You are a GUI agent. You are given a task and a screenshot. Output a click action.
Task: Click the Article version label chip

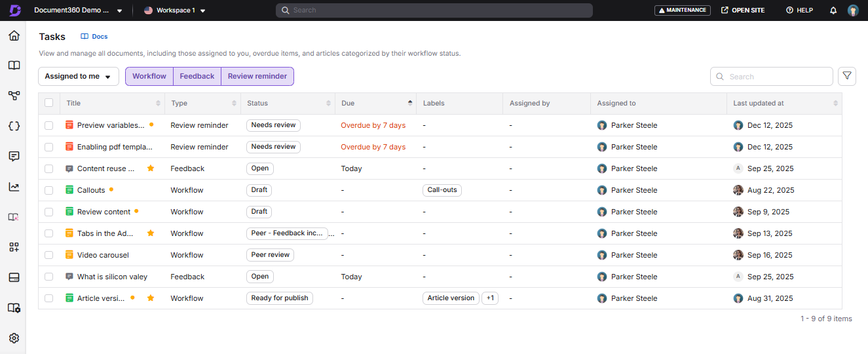(x=451, y=298)
